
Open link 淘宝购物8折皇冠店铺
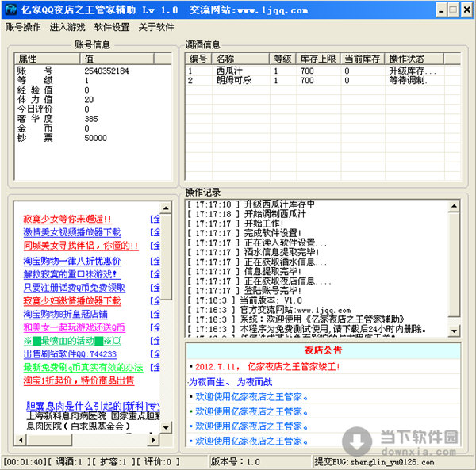click(x=65, y=314)
